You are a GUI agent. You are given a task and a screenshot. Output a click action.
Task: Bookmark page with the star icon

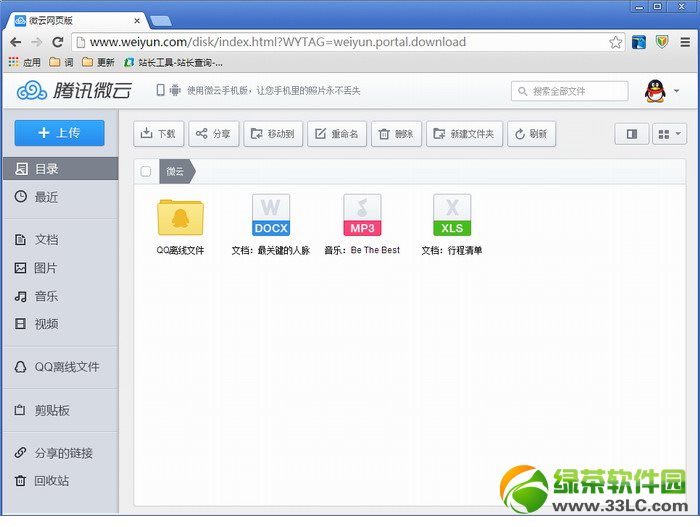[x=616, y=42]
